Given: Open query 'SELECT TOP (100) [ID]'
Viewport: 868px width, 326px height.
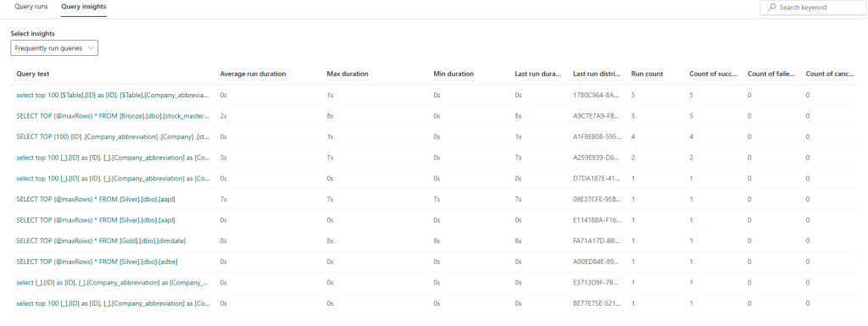Looking at the screenshot, I should coord(113,136).
